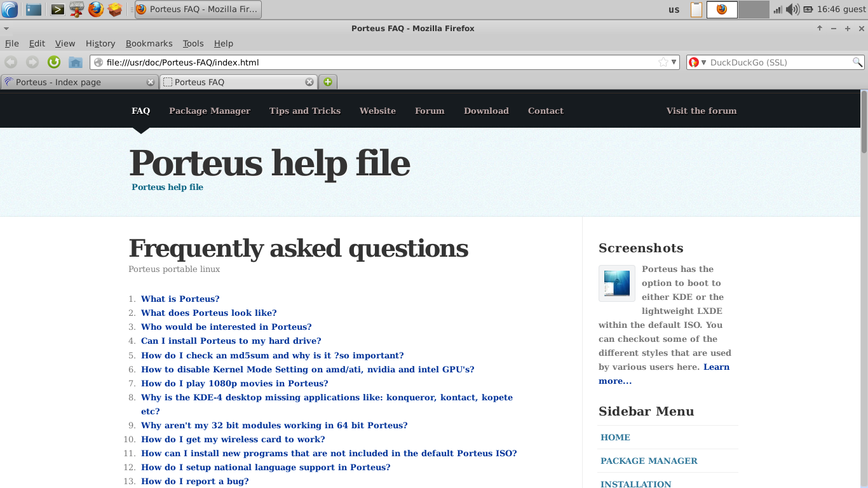Click the vertical page scrollbar thumb
This screenshot has width=868, height=488.
pos(864,121)
